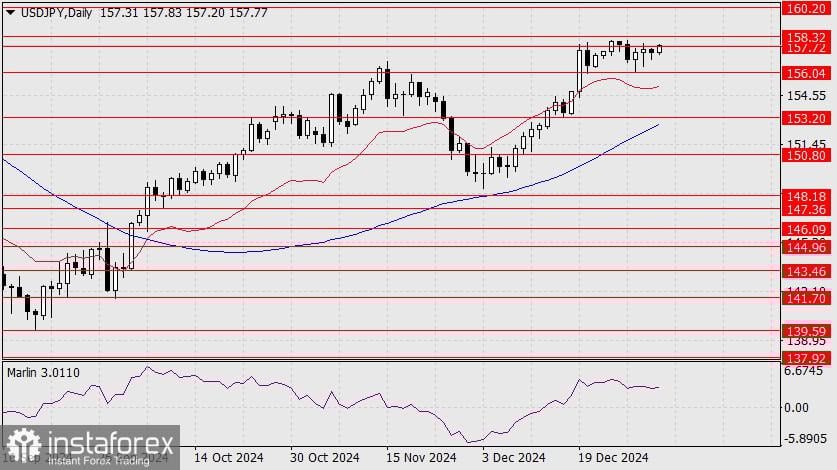Click the 3 Dec 2024 date label
This screenshot has width=837, height=470.
[513, 458]
